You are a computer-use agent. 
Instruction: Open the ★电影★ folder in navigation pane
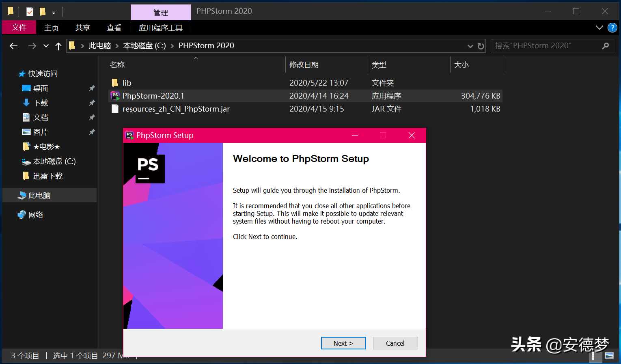(47, 146)
